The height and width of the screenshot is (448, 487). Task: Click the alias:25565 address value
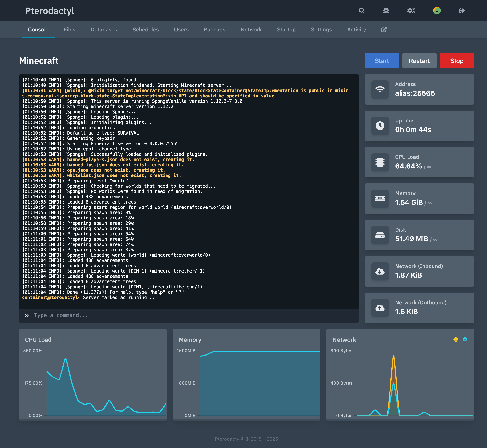coord(415,93)
